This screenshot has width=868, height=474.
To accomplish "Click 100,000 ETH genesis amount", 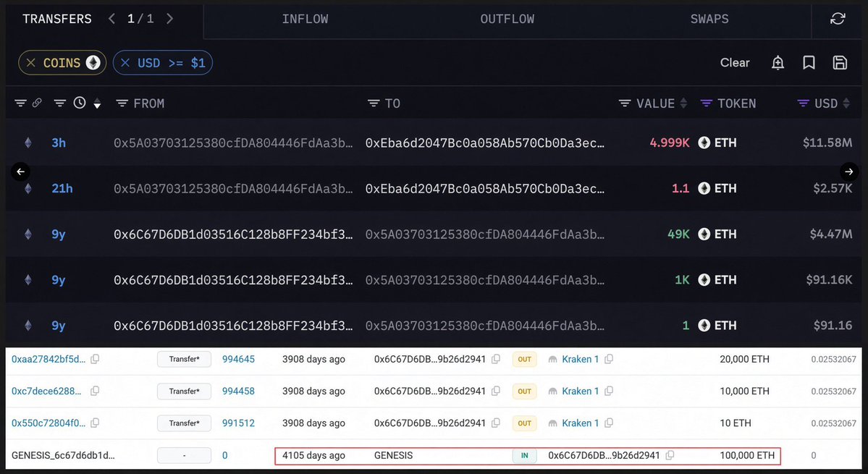I will coord(747,455).
